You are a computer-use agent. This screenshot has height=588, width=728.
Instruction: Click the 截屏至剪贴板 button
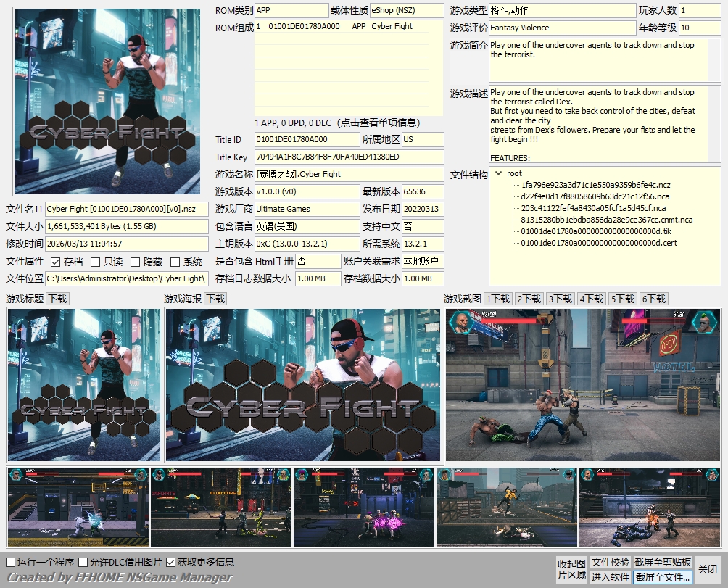pos(663,563)
